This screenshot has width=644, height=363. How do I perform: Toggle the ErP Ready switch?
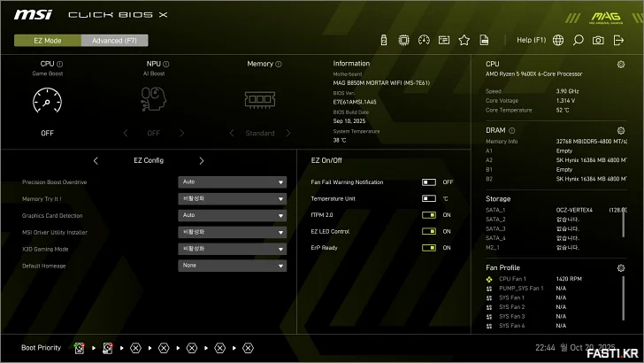(429, 248)
